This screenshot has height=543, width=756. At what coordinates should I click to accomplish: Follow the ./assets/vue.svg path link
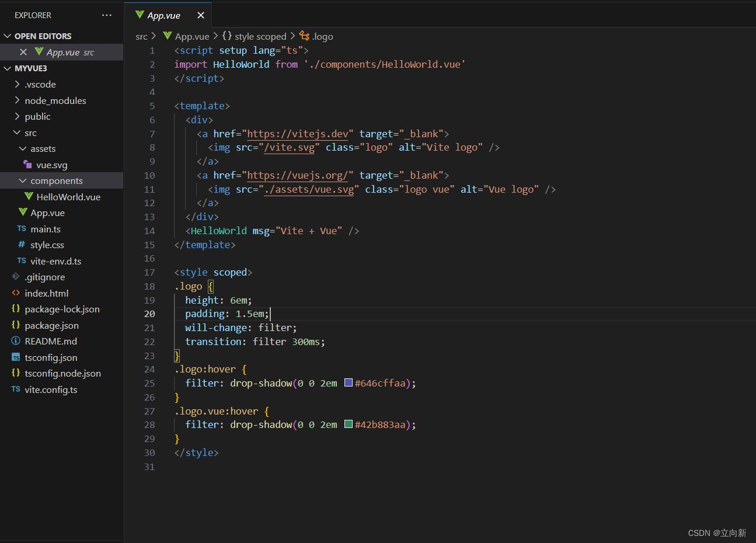click(309, 189)
